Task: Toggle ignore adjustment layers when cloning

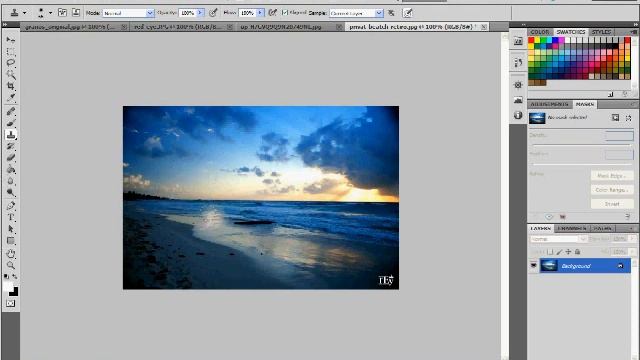Action: 391,13
